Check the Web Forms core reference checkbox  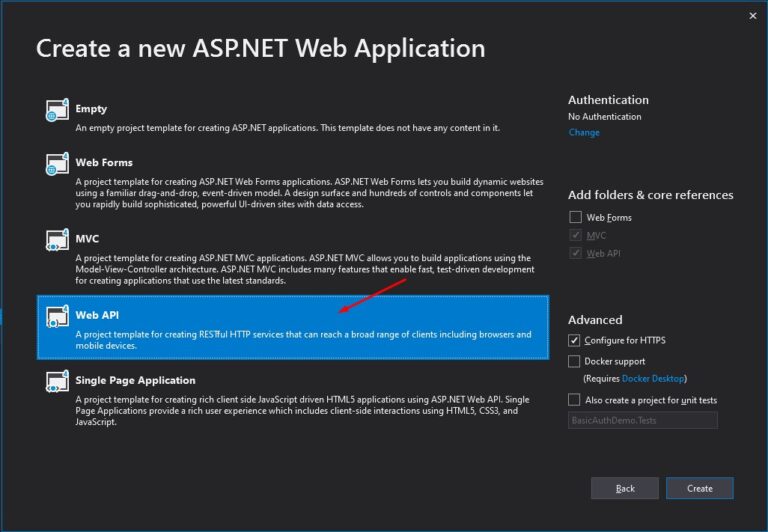576,217
